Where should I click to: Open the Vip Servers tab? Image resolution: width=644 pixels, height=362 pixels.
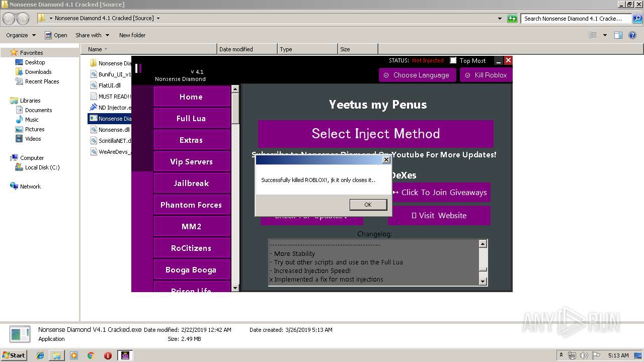[x=191, y=161]
